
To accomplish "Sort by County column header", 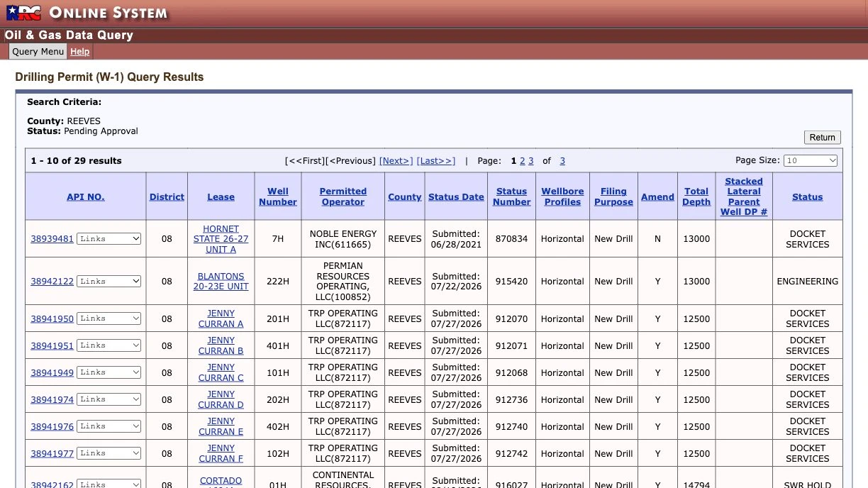I will [x=405, y=196].
